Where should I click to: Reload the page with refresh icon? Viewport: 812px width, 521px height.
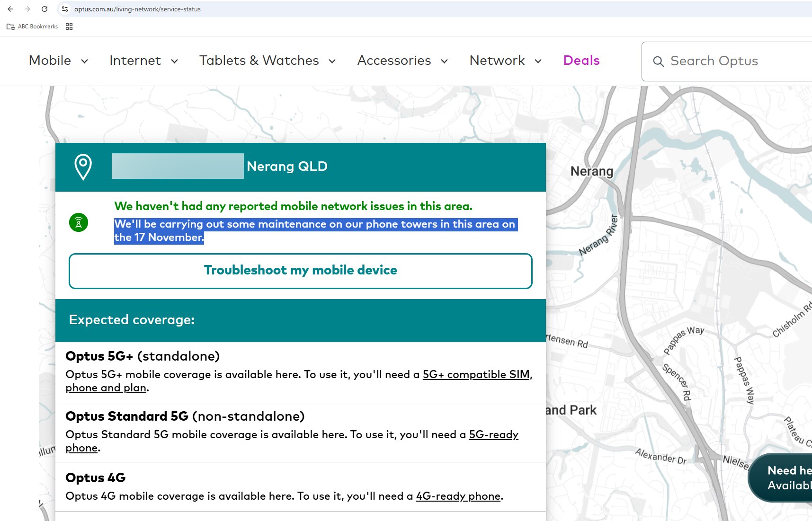[45, 9]
